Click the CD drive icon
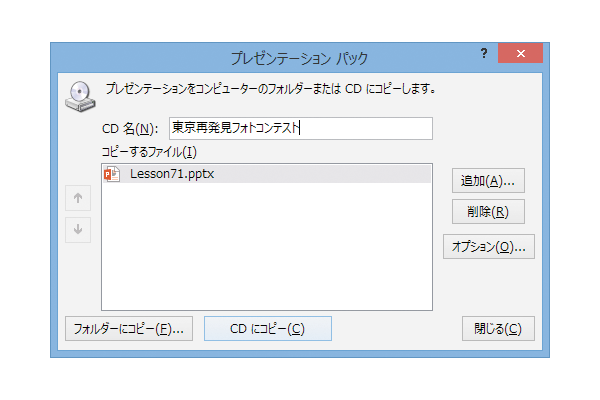 (x=80, y=96)
